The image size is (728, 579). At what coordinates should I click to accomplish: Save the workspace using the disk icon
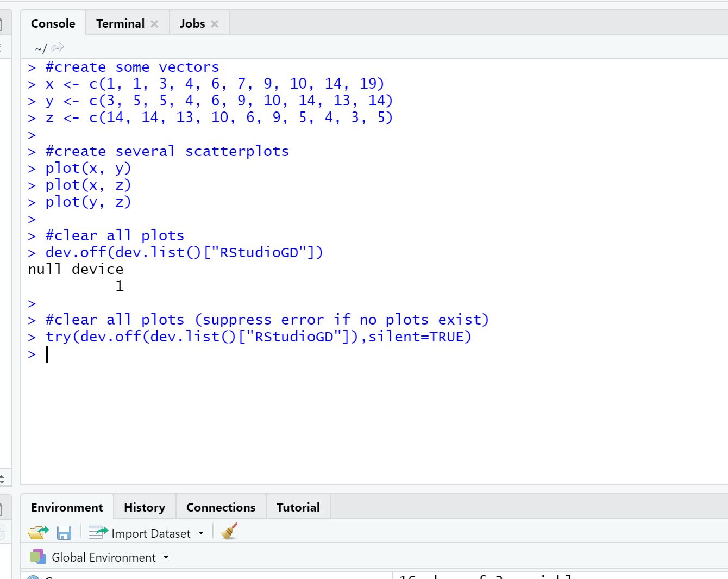click(x=64, y=532)
